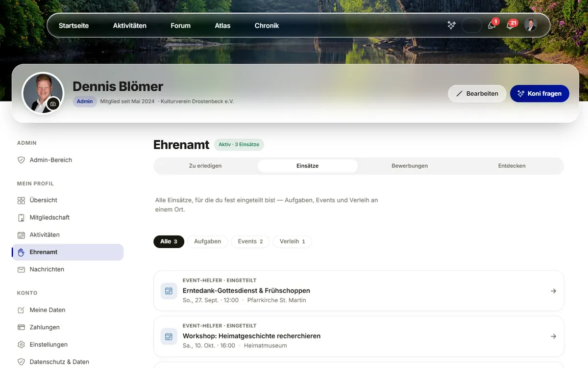
Task: Click the Admin-Bereich shield icon
Action: coord(21,160)
